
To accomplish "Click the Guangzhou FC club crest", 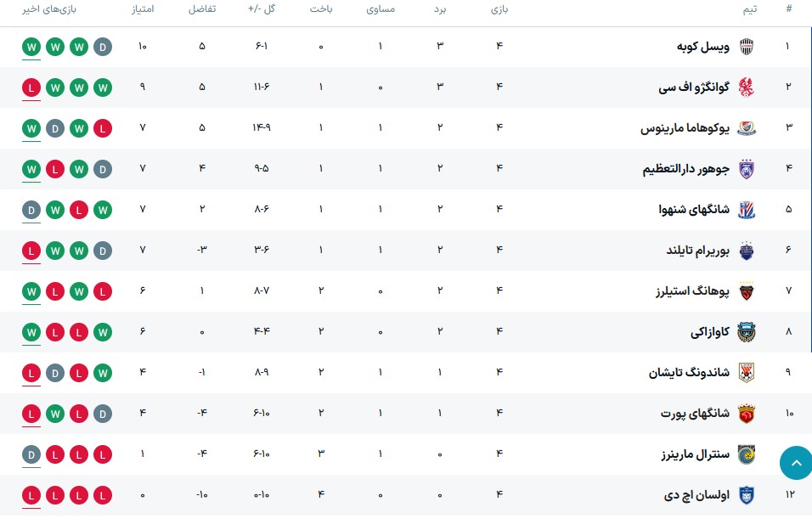I will pyautogui.click(x=746, y=87).
